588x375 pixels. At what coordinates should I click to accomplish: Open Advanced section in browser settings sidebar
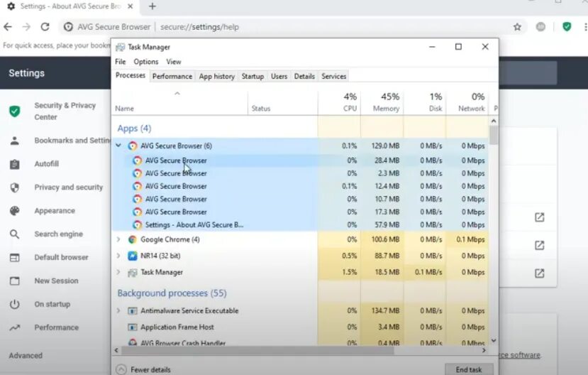26,356
